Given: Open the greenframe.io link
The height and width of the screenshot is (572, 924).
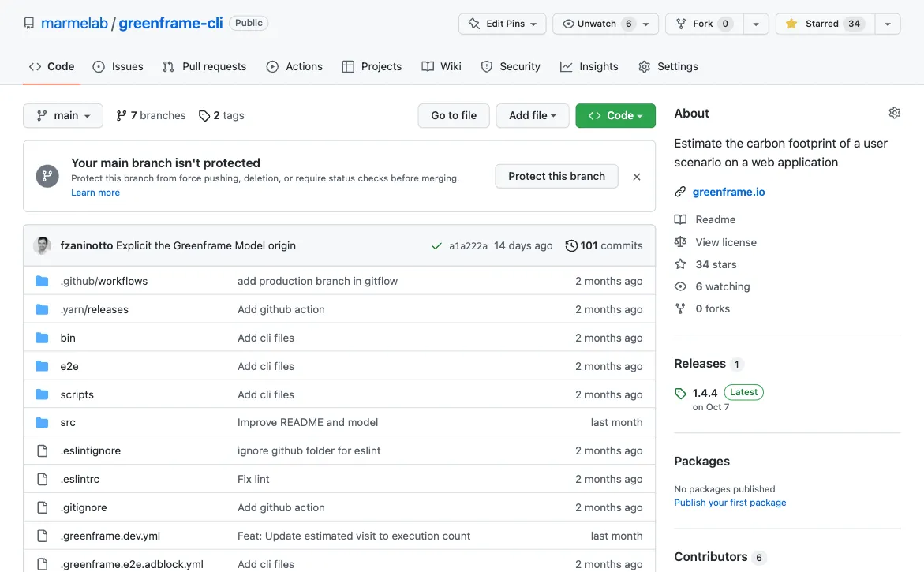Looking at the screenshot, I should [728, 192].
